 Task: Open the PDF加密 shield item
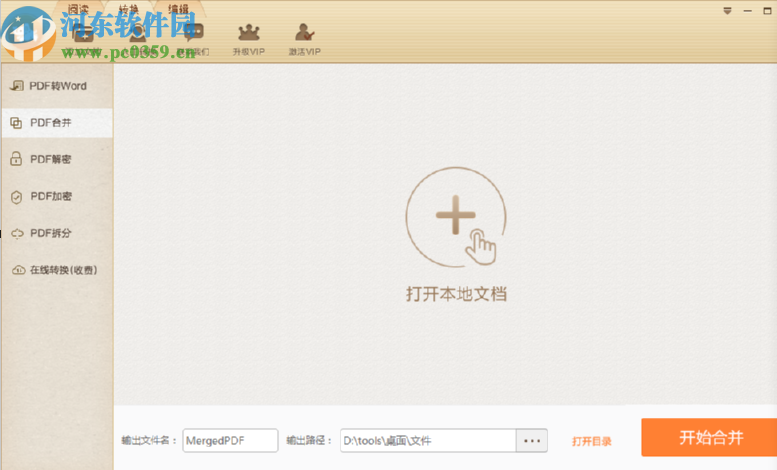coord(57,196)
